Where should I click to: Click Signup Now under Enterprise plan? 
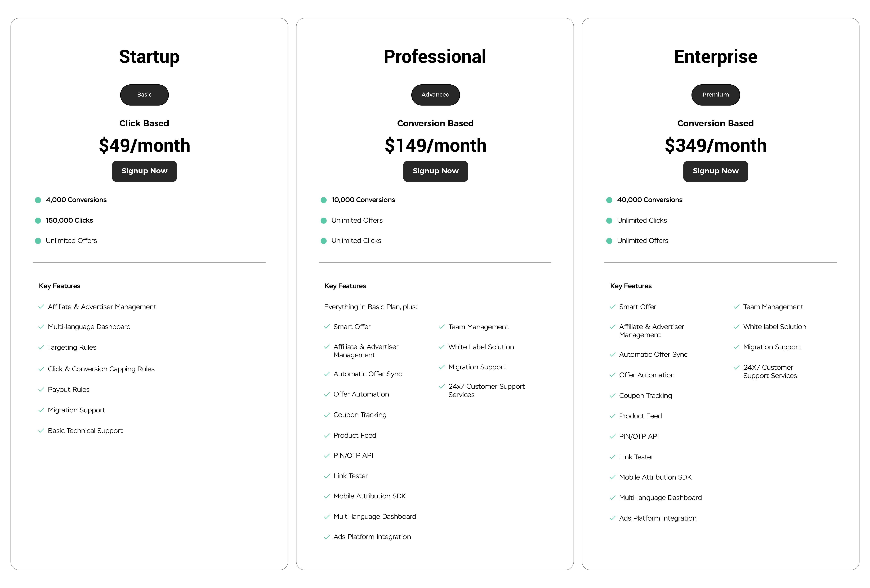[715, 171]
